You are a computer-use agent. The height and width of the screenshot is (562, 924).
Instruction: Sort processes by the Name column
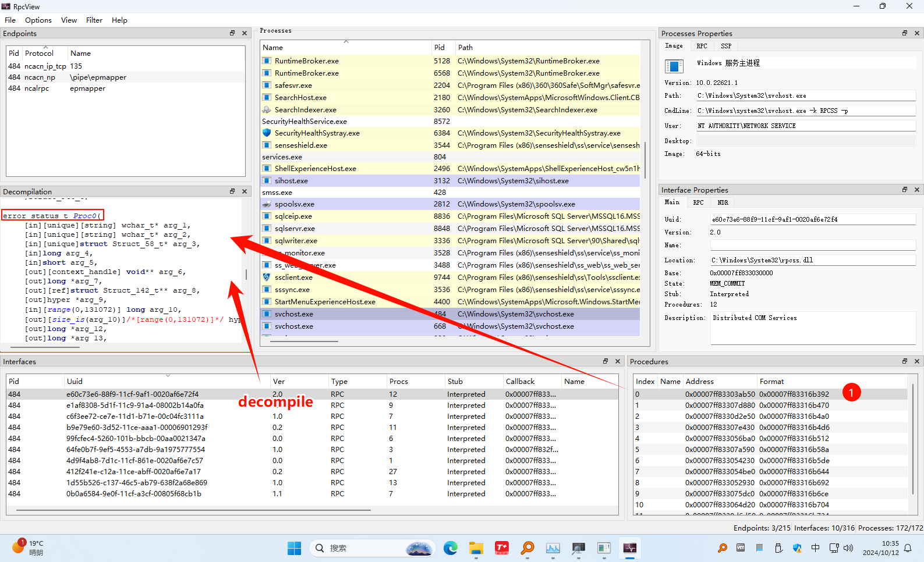pos(272,48)
